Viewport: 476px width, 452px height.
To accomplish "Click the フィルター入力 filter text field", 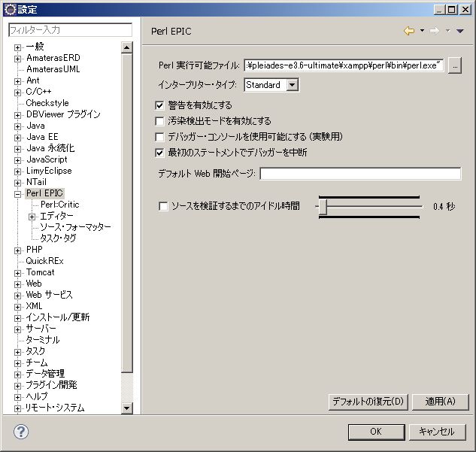I will coord(70,30).
